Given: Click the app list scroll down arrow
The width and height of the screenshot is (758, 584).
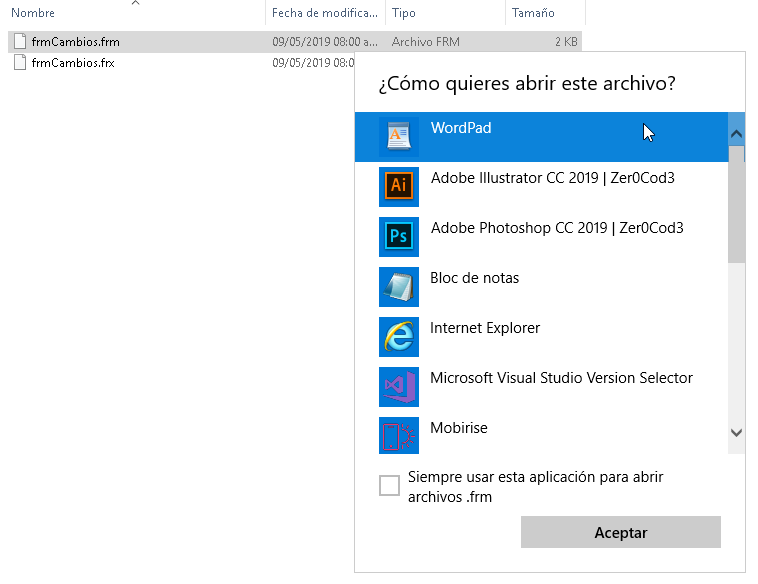Looking at the screenshot, I should (x=736, y=433).
